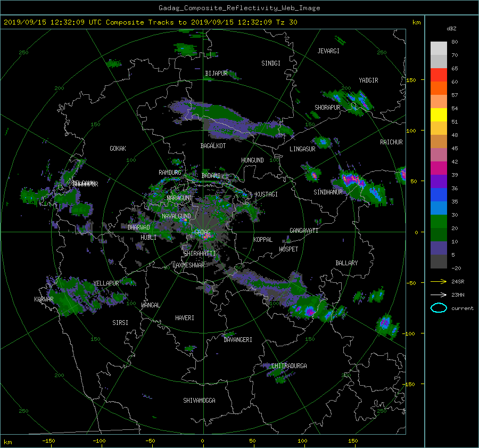This screenshot has height=448, width=479.
Task: Click the HUBLI city label
Action: point(148,238)
